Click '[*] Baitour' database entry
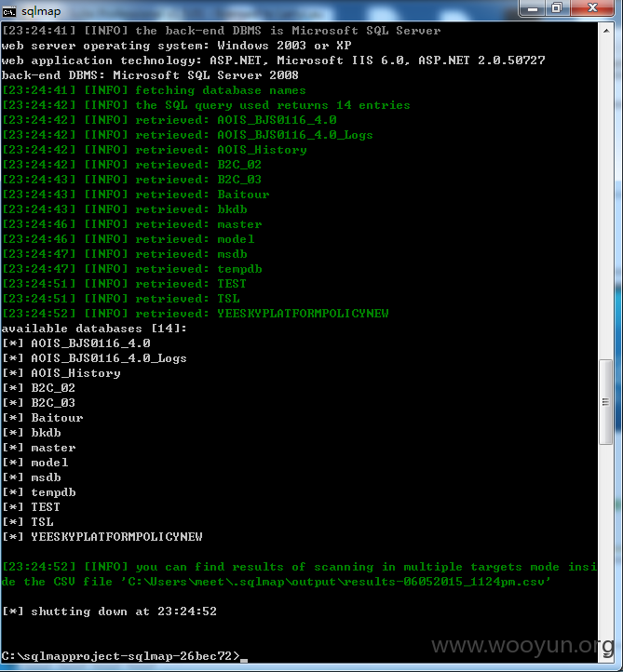 (43, 418)
